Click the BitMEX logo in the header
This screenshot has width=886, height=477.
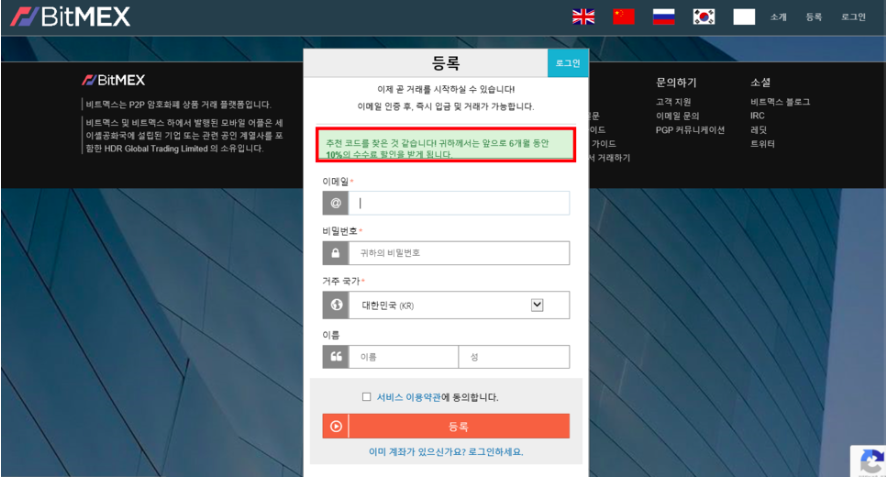70,17
